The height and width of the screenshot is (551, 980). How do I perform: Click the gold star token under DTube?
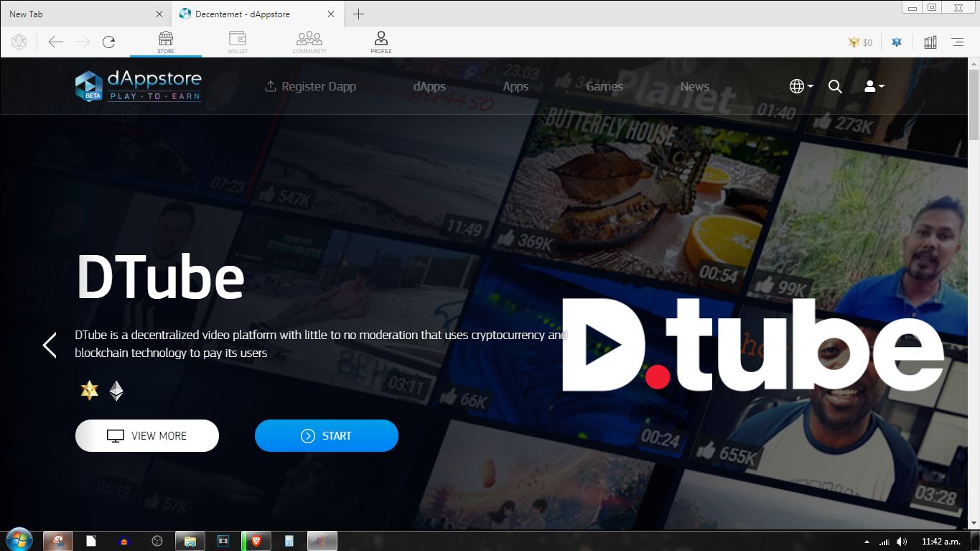point(90,390)
